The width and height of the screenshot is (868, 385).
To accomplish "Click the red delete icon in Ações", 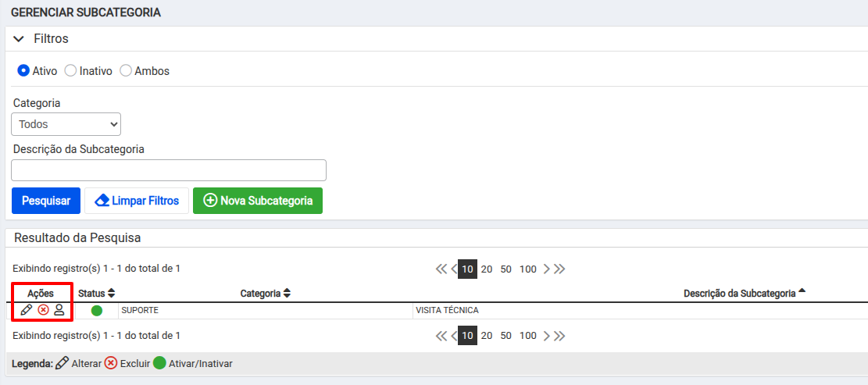I will pos(43,310).
